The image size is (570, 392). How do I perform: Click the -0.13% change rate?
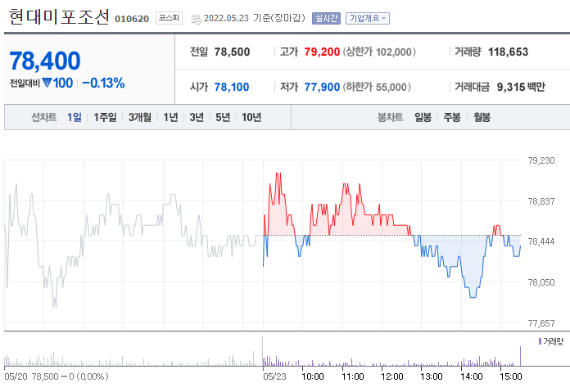(x=104, y=83)
